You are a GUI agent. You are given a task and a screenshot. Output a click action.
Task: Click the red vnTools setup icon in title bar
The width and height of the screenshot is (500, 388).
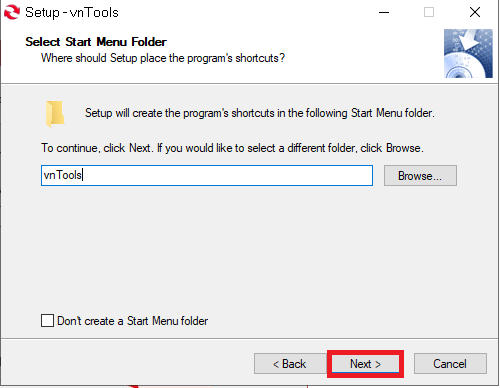(x=12, y=12)
